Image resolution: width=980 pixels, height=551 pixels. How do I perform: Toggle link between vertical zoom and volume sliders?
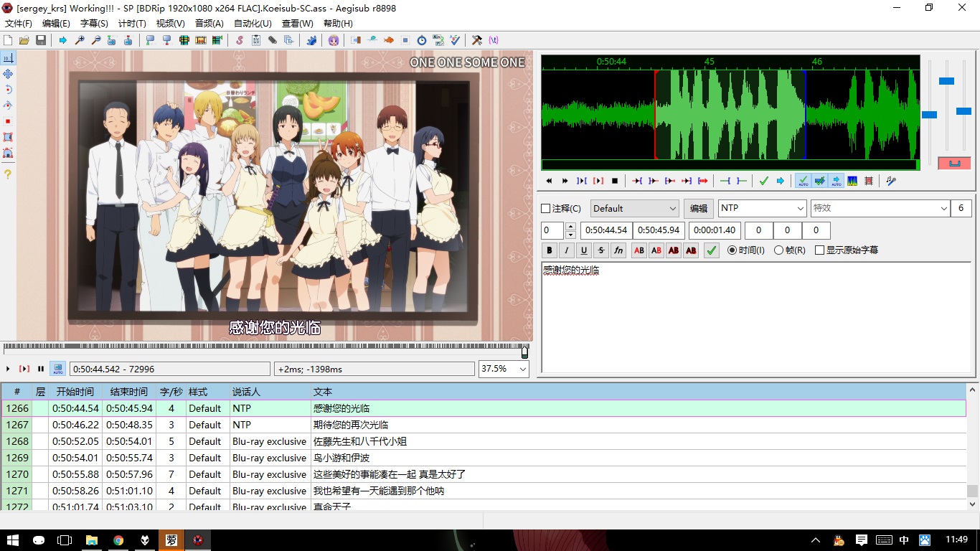tap(954, 164)
